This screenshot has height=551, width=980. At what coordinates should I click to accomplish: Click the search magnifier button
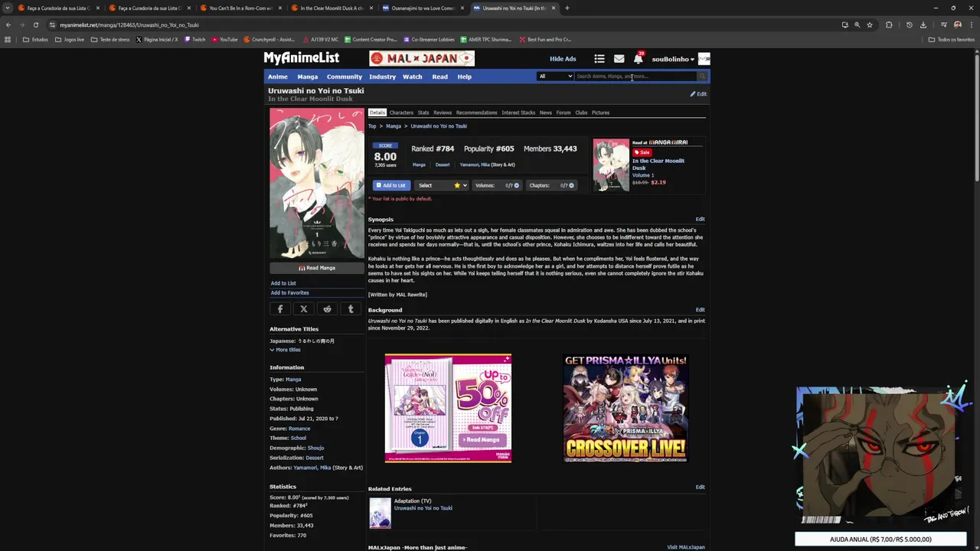pyautogui.click(x=701, y=77)
